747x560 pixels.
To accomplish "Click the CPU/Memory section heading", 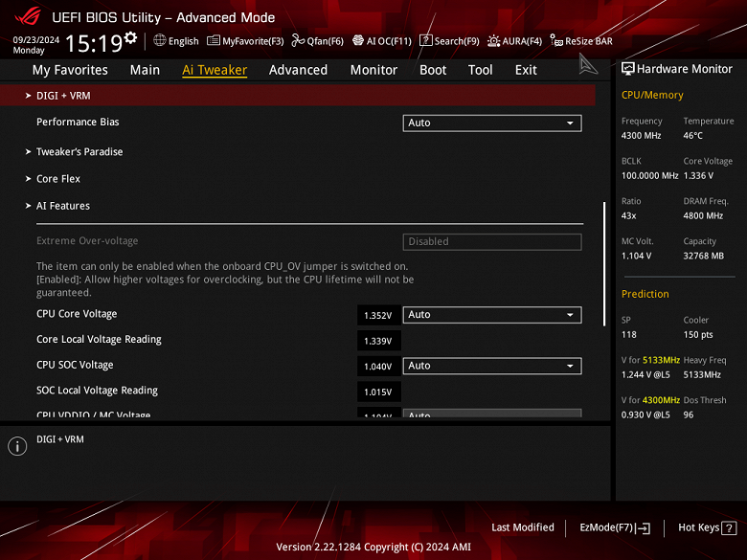I will 652,95.
